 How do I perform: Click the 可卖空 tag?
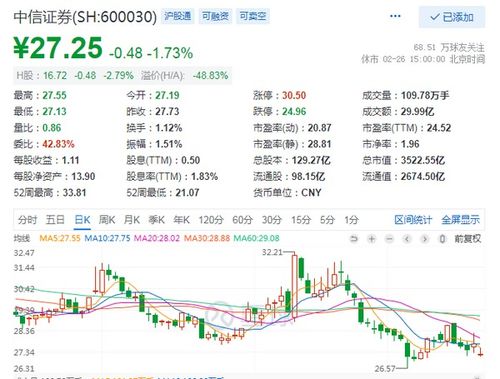click(253, 16)
